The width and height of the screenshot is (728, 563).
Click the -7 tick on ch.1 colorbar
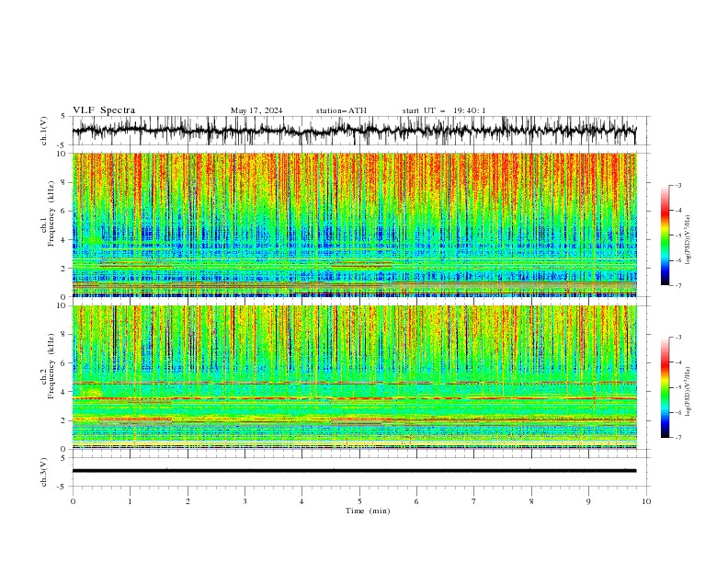[x=678, y=286]
